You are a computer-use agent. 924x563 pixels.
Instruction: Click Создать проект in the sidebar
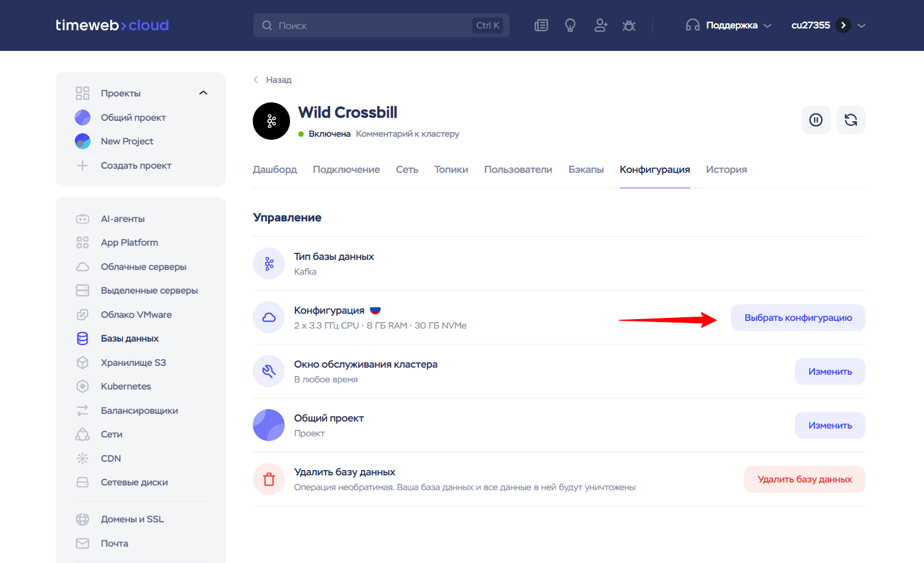pos(136,166)
